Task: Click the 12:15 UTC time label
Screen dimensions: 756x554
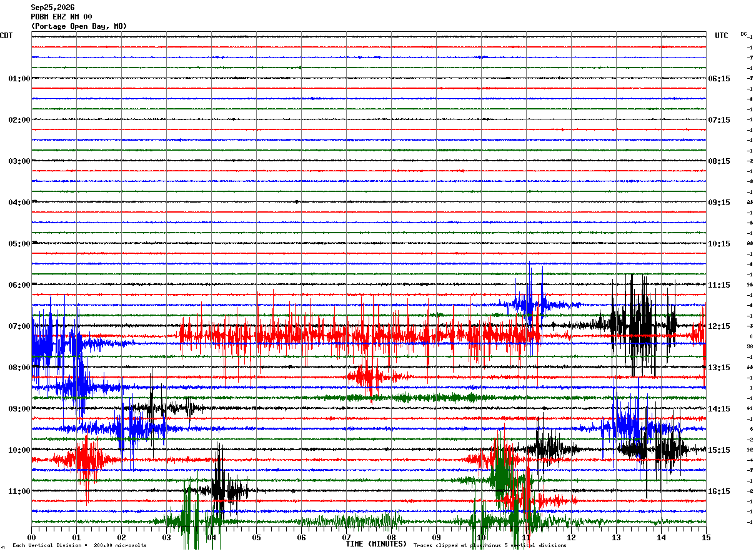Action: (x=719, y=326)
